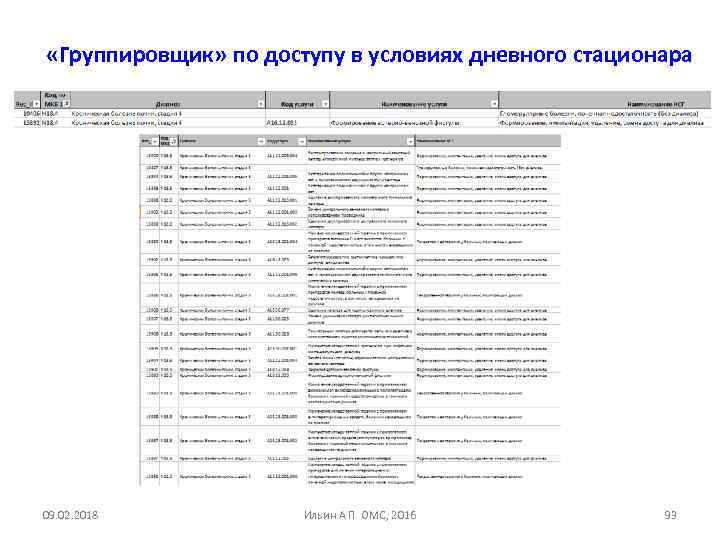The image size is (720, 540).
Task: Click the footer date '09.02.2018'
Action: (70, 515)
